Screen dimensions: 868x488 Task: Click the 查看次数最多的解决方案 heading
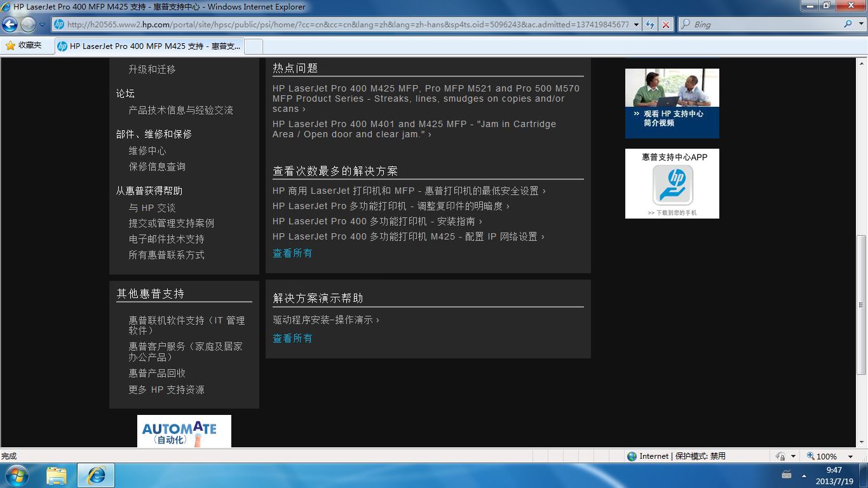[336, 171]
